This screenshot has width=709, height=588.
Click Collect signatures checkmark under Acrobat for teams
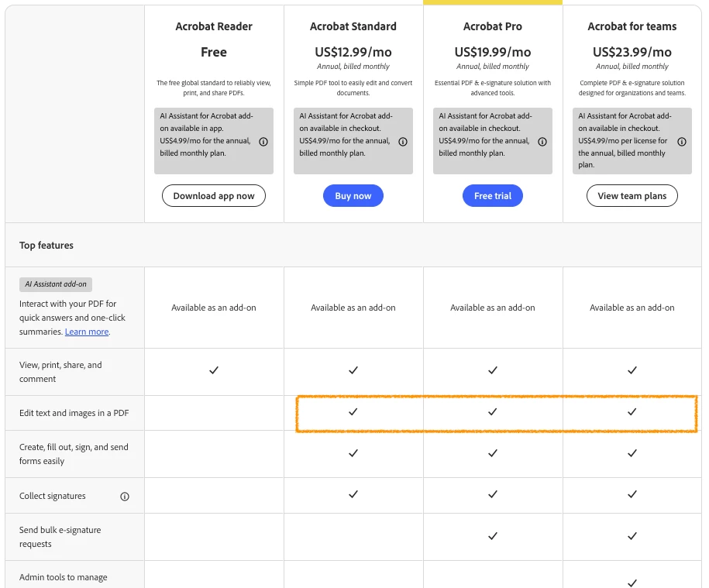click(x=632, y=494)
